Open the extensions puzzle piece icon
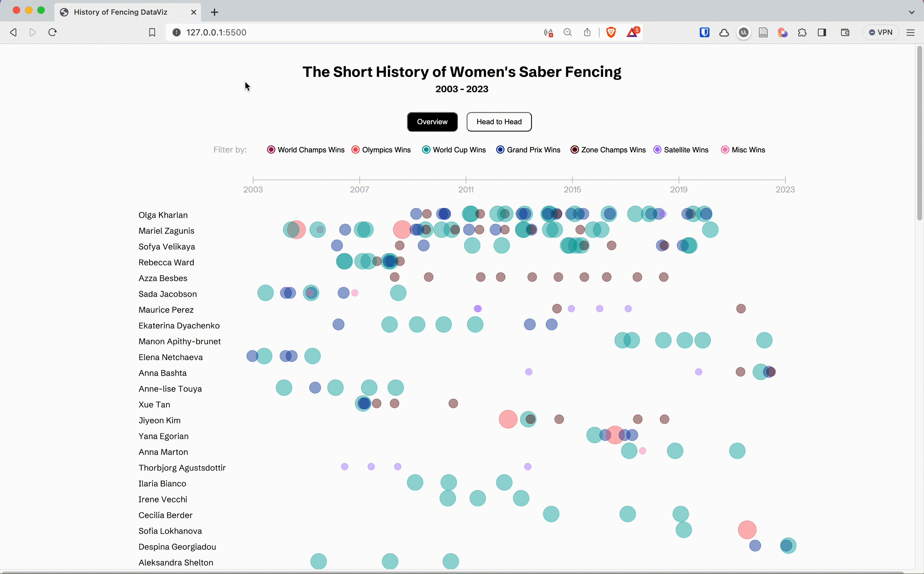 click(x=802, y=32)
